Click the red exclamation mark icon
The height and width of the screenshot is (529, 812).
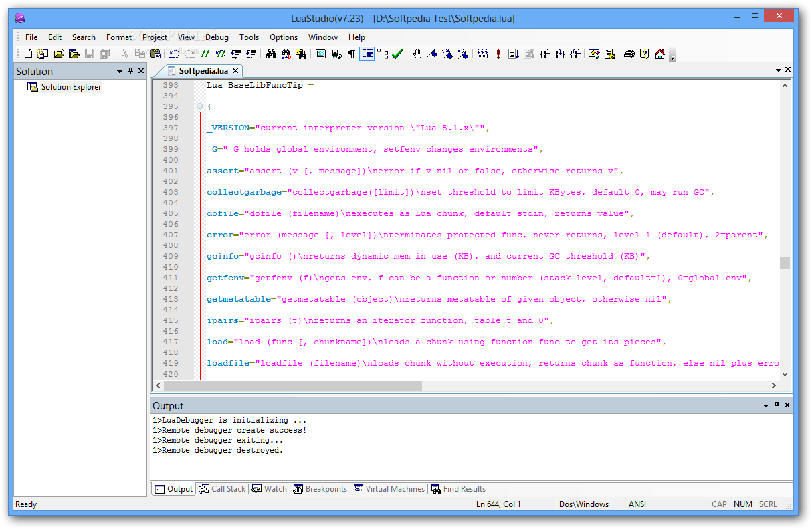click(498, 54)
